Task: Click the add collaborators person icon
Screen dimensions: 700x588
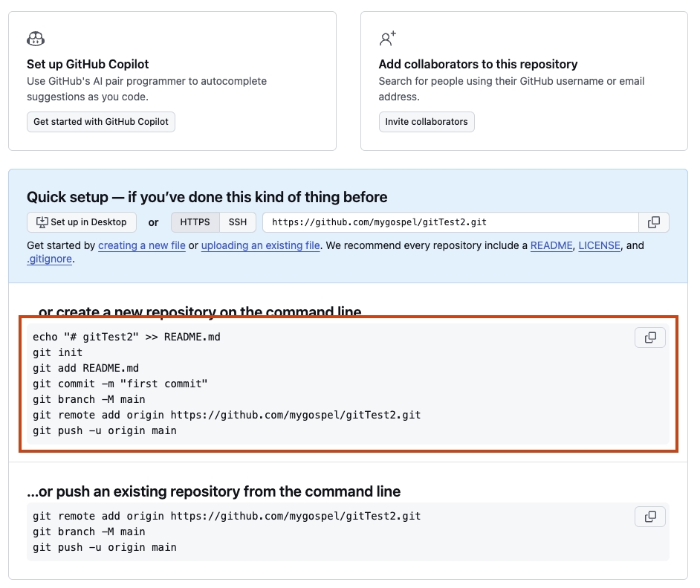Action: (387, 39)
